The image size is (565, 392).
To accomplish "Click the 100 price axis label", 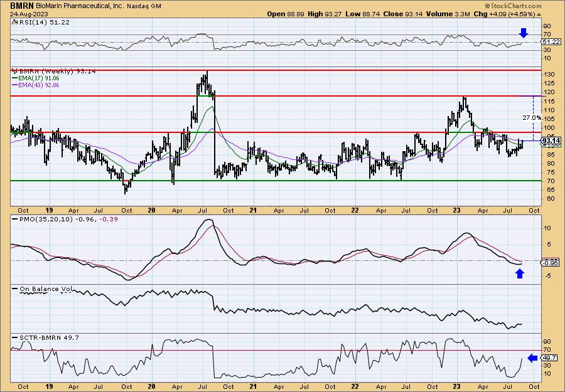I will coord(549,128).
